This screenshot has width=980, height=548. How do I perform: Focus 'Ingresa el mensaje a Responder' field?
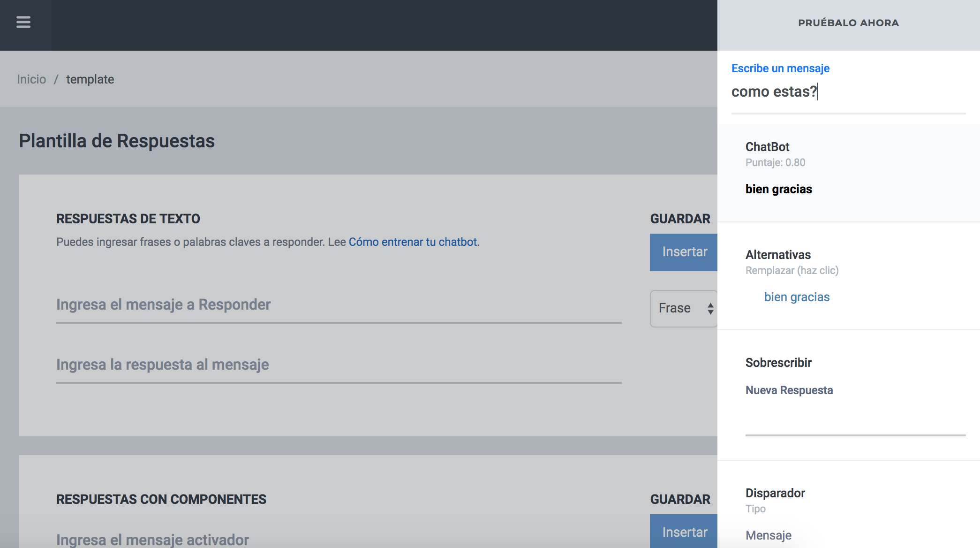click(x=339, y=305)
